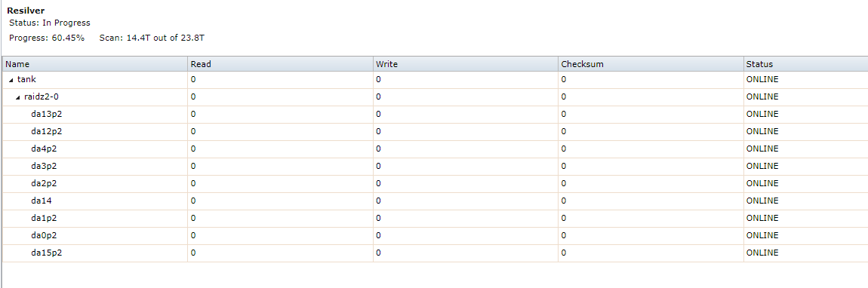
Task: Sort by the Name column header
Action: [x=94, y=64]
